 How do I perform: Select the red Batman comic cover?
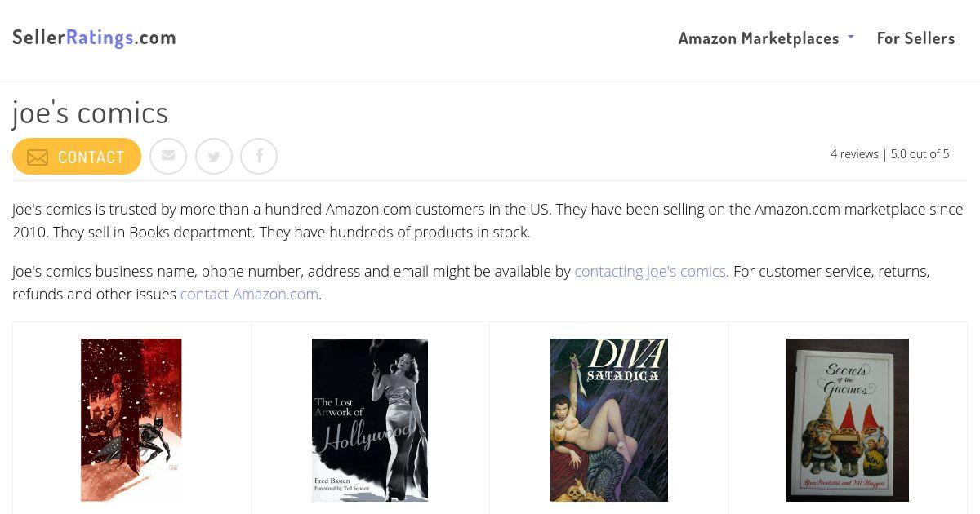coord(131,419)
